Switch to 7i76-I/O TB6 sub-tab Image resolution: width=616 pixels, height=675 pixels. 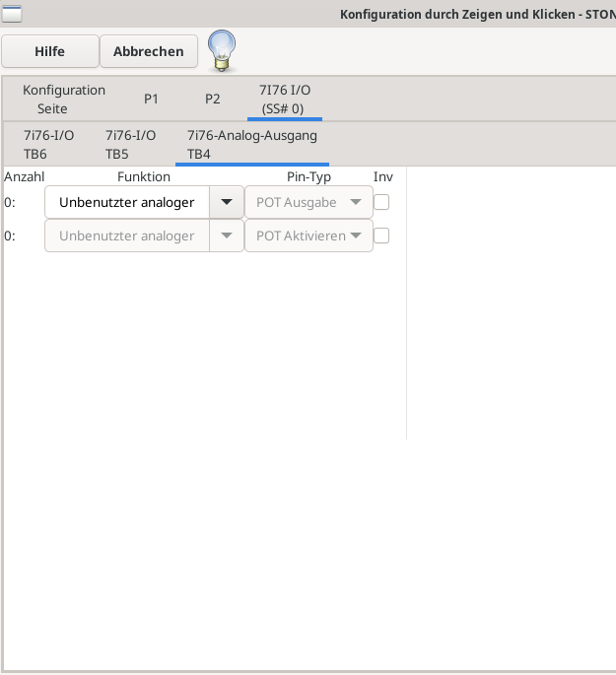(x=48, y=144)
